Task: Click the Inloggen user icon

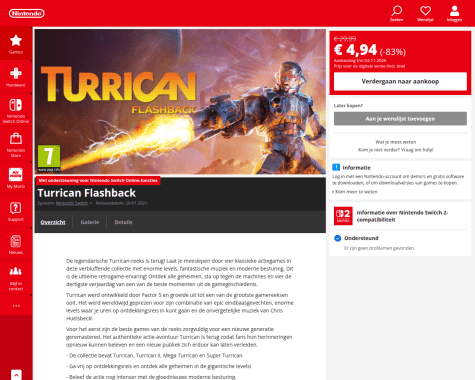Action: pyautogui.click(x=454, y=13)
